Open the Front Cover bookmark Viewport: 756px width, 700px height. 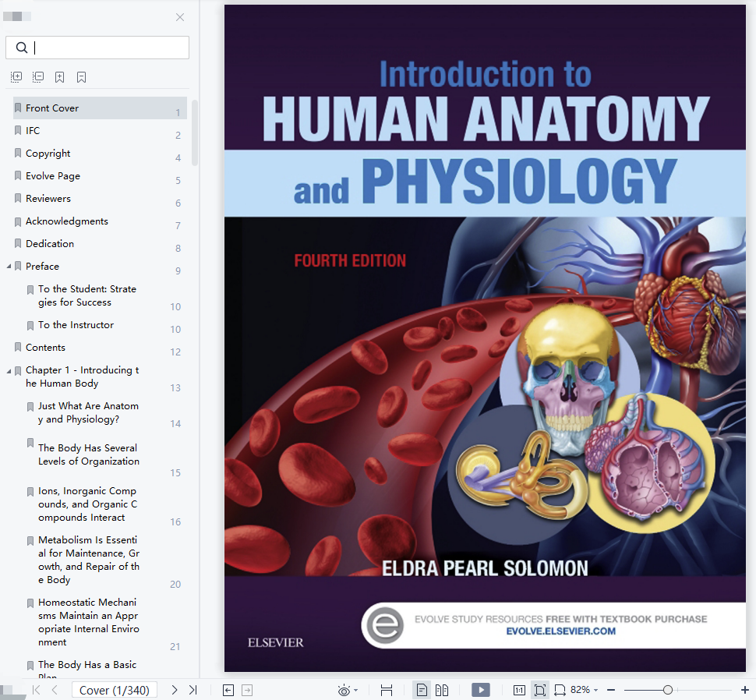[100, 108]
